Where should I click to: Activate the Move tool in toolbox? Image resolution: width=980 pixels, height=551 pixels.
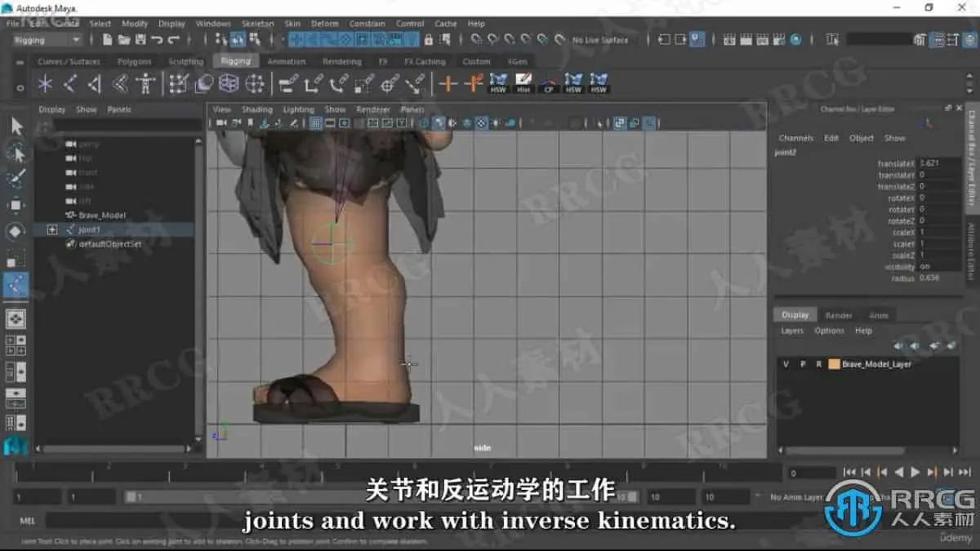[x=16, y=205]
